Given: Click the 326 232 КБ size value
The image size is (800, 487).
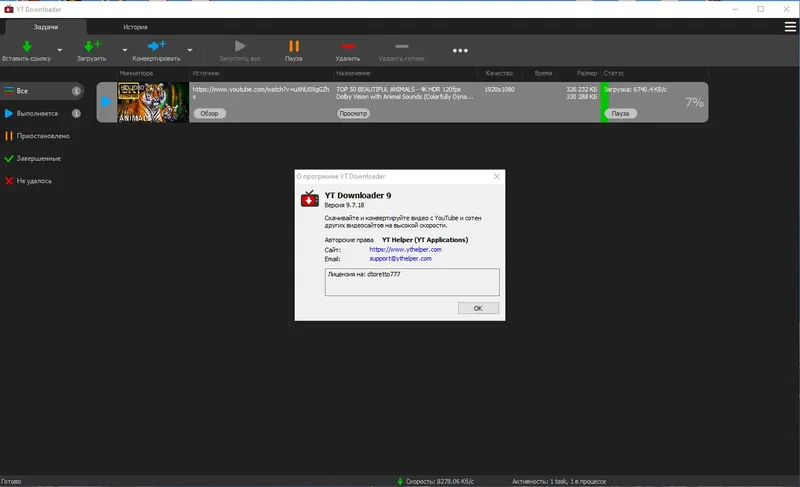Looking at the screenshot, I should click(581, 90).
